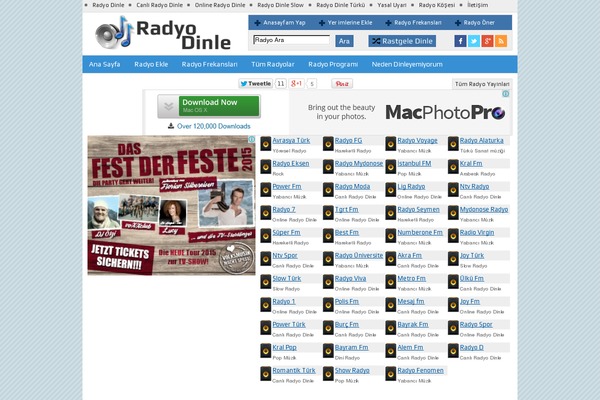Open the Facebook social icon
Screen dimensions: 600x400
[x=460, y=41]
